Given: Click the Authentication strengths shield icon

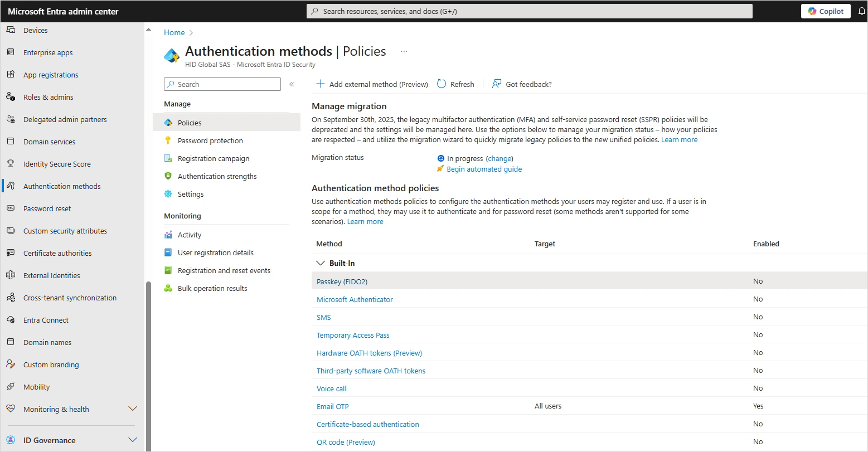Looking at the screenshot, I should (x=168, y=176).
